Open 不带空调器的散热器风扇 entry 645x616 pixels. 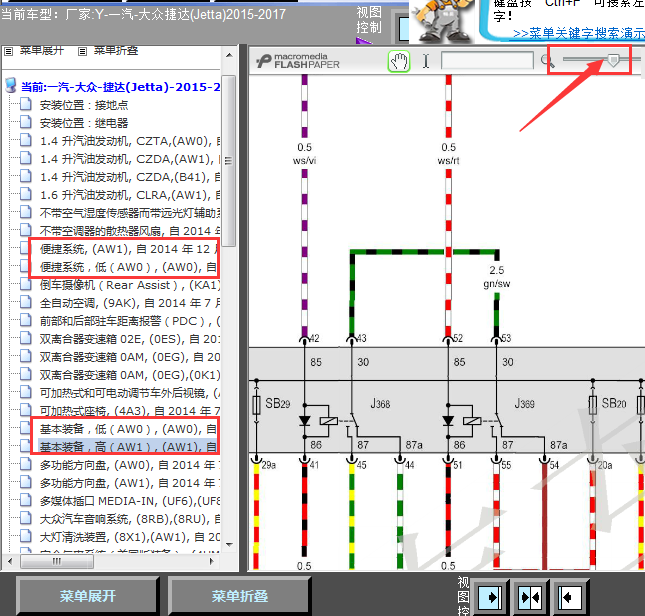tap(130, 231)
